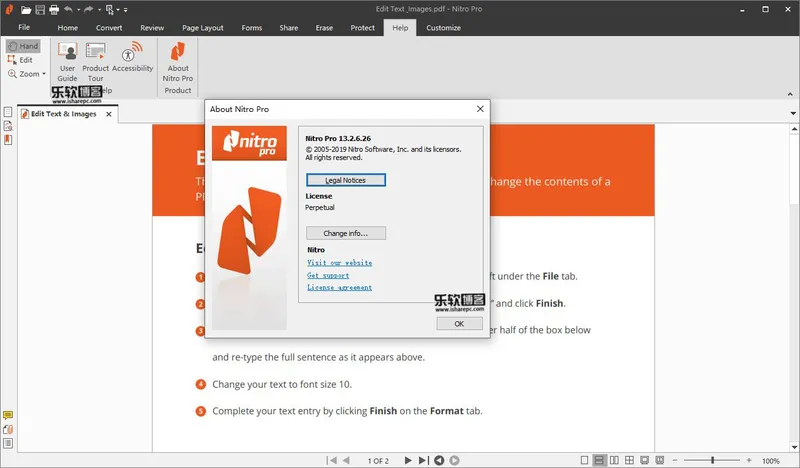The height and width of the screenshot is (468, 800).
Task: Switch to continuous page view
Action: (x=599, y=460)
